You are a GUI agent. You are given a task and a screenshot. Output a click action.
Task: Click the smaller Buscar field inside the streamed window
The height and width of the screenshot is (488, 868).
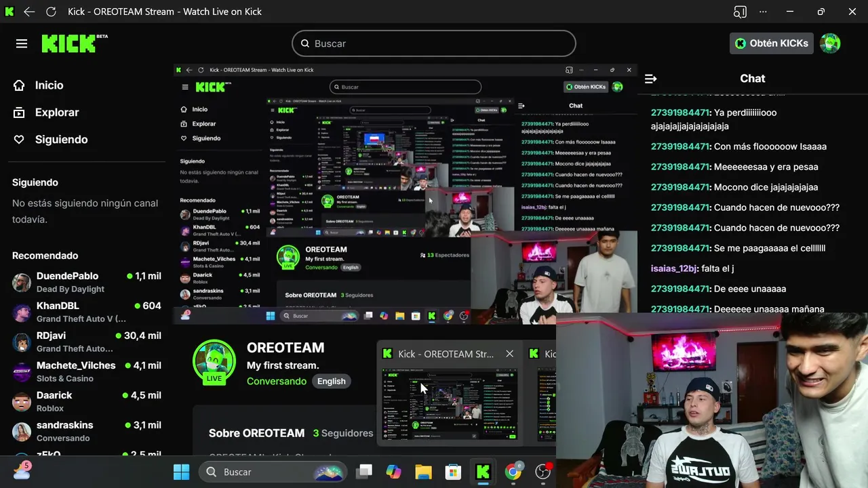[406, 87]
